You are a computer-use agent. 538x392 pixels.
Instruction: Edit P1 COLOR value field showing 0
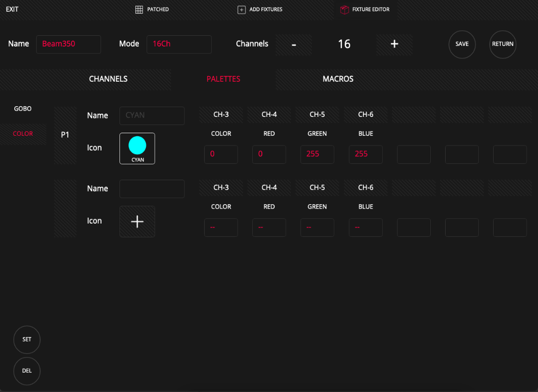pyautogui.click(x=221, y=154)
